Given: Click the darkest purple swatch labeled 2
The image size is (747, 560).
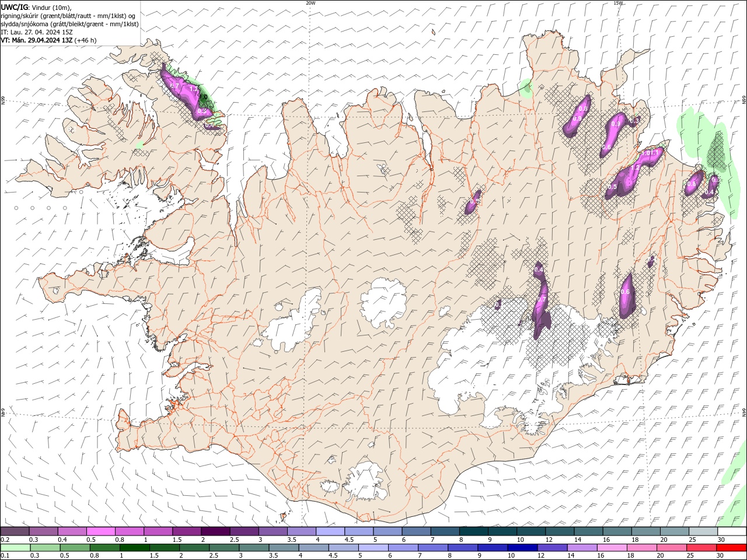Looking at the screenshot, I should pos(215,531).
